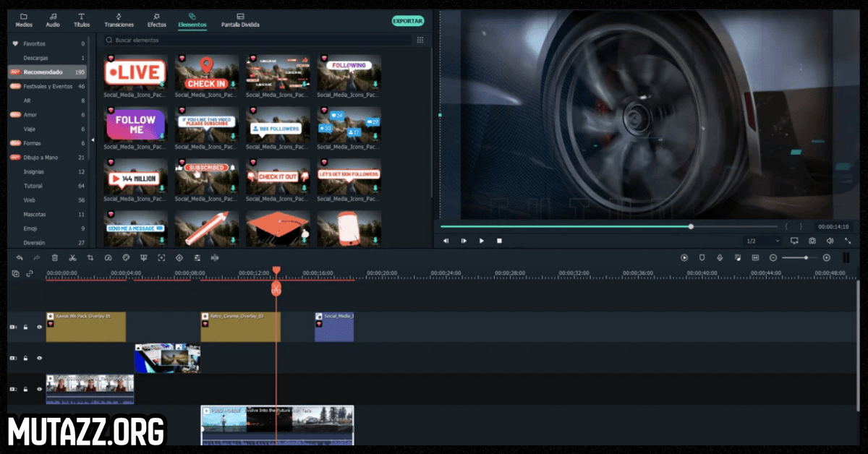Viewport: 868px width, 454px height.
Task: Click the undo arrow in timeline toolbar
Action: tap(20, 257)
